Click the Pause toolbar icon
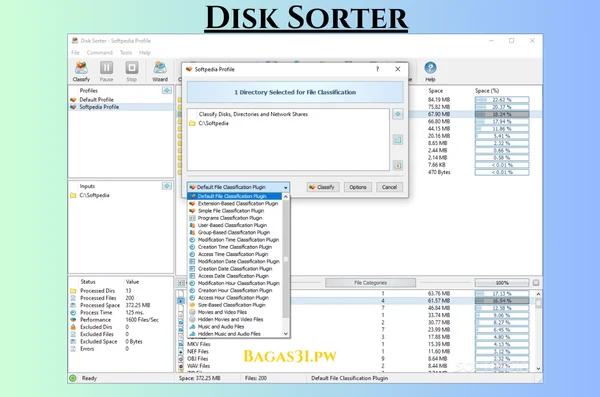This screenshot has width=600, height=397. click(106, 71)
